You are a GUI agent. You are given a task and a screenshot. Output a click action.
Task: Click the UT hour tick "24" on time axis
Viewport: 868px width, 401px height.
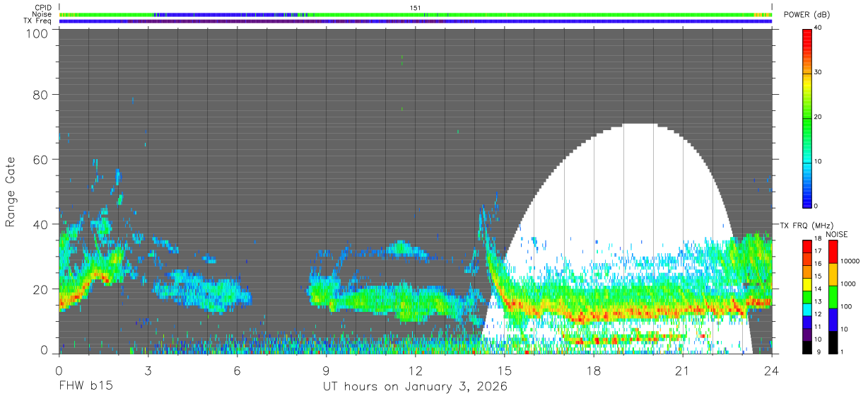[772, 370]
